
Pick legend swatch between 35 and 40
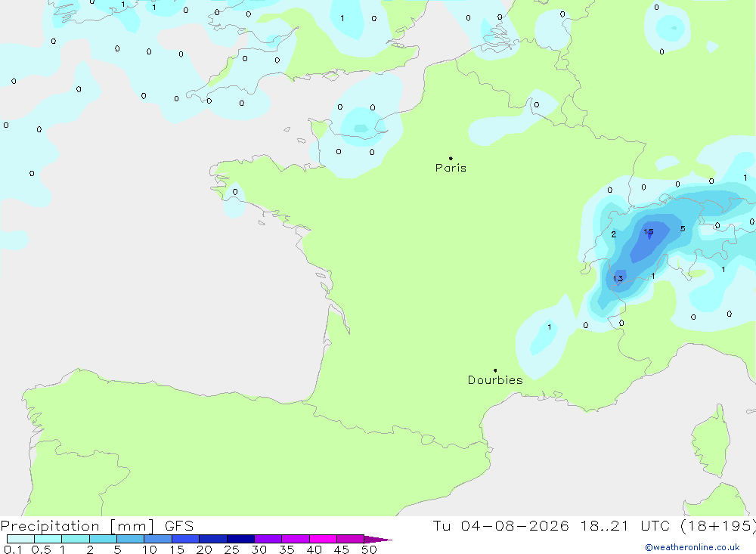[x=296, y=539]
